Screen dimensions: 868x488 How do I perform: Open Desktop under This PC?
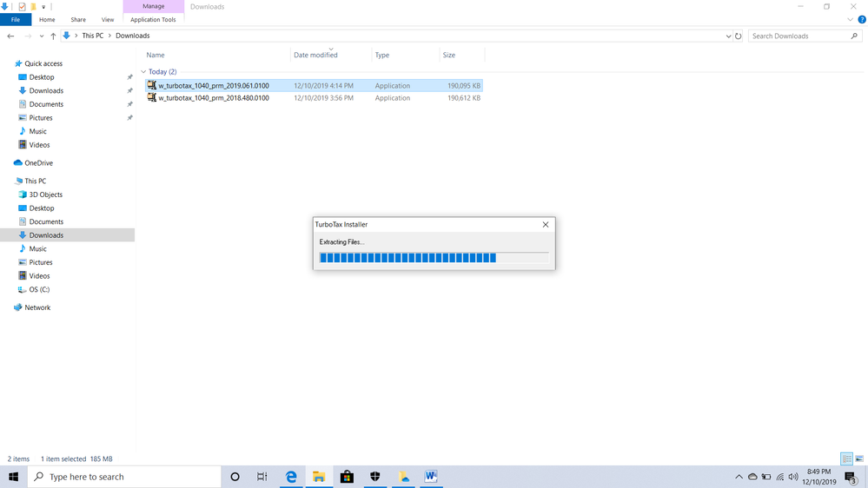[42, 208]
